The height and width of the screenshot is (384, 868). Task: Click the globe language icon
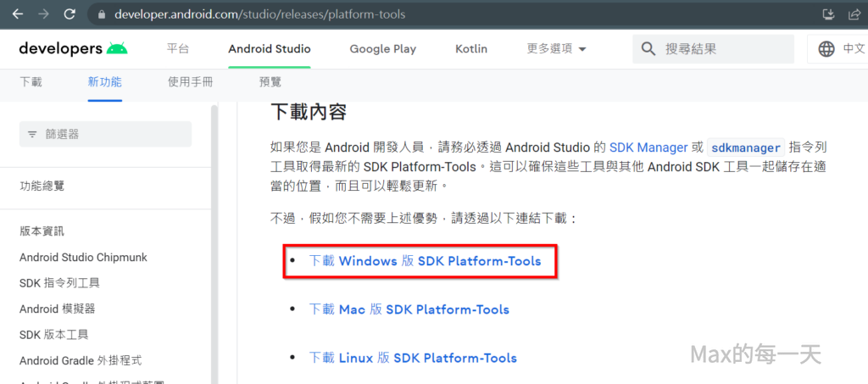[826, 49]
